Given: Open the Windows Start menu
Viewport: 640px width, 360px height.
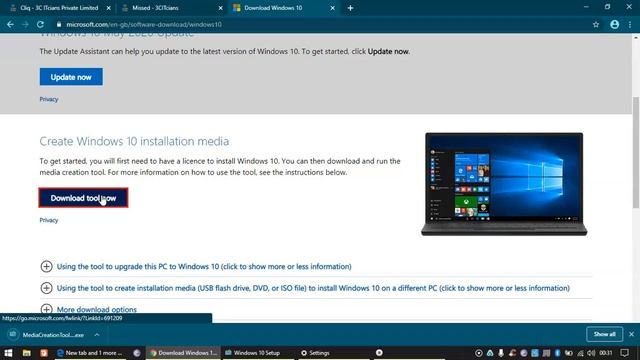Looking at the screenshot, I should coord(8,353).
